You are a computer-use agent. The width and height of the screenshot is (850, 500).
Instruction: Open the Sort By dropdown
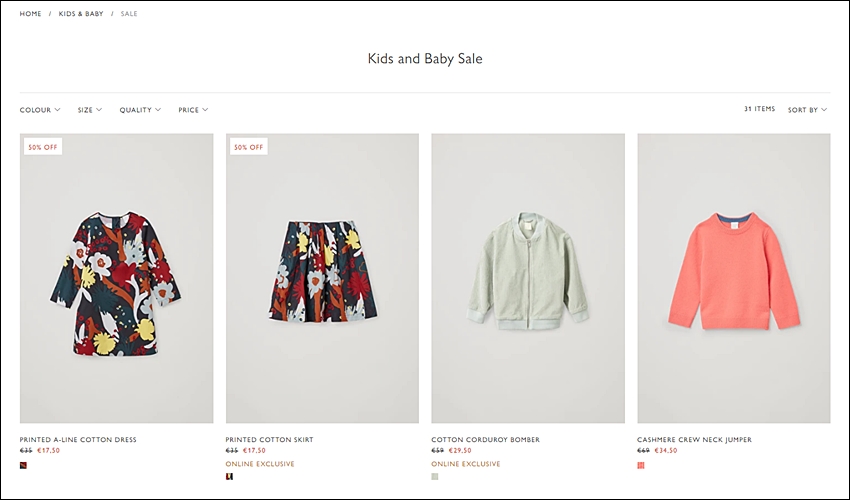point(807,110)
